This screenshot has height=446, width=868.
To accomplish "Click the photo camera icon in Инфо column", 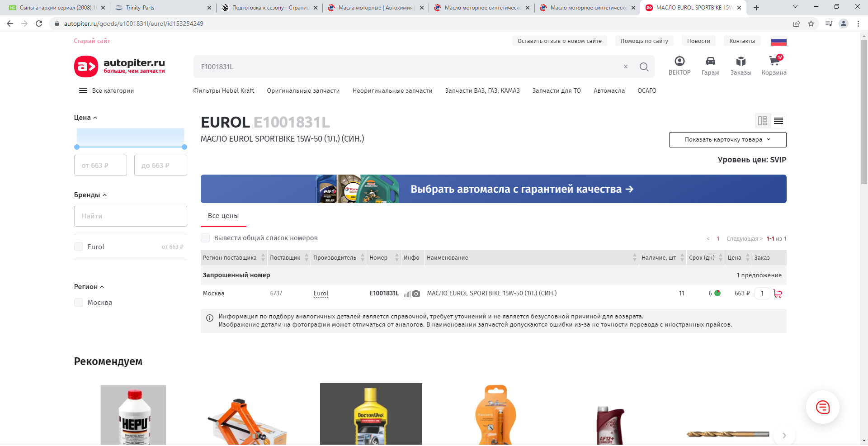I will coord(416,294).
